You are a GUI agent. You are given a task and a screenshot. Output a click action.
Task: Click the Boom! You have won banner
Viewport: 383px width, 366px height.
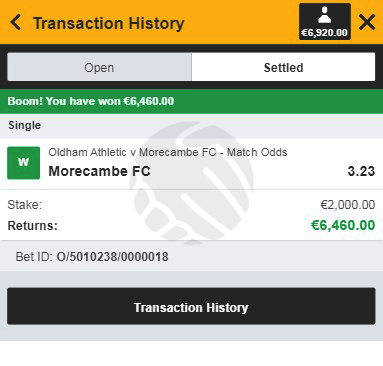(x=191, y=101)
